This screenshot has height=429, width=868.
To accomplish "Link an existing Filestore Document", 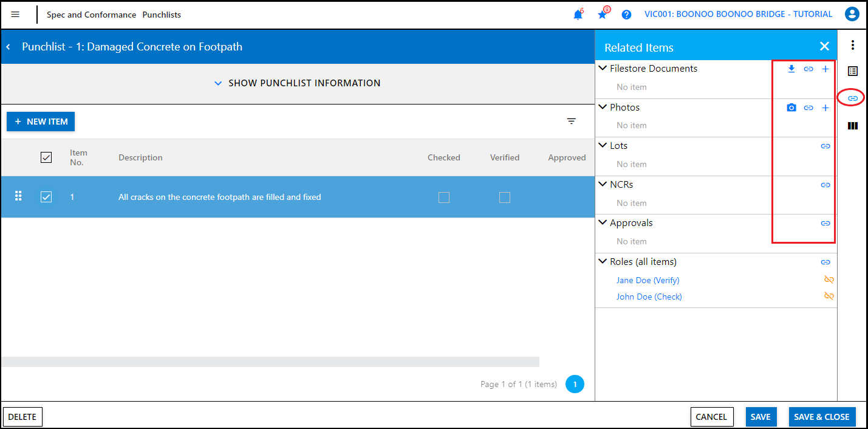I will tap(808, 69).
